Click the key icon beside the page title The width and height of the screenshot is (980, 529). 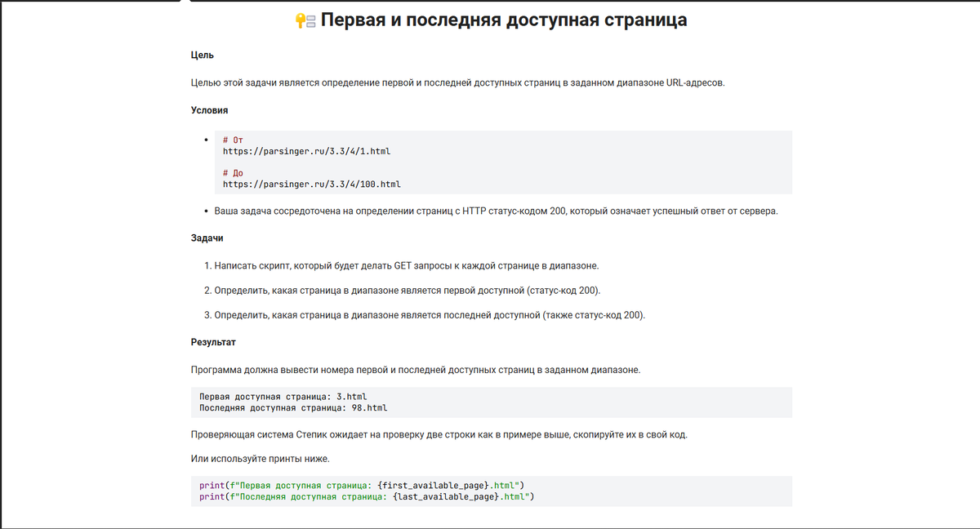(x=305, y=21)
